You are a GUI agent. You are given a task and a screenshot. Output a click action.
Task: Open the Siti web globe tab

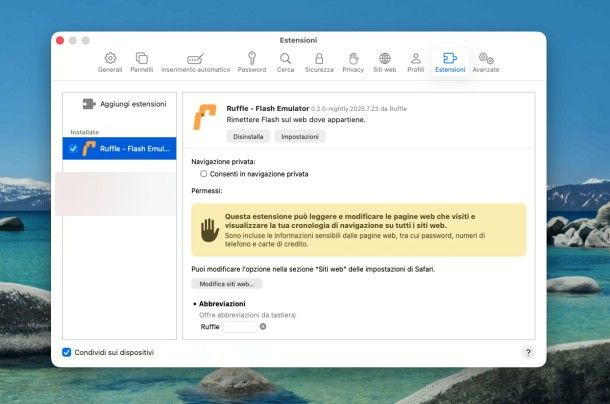click(x=385, y=62)
